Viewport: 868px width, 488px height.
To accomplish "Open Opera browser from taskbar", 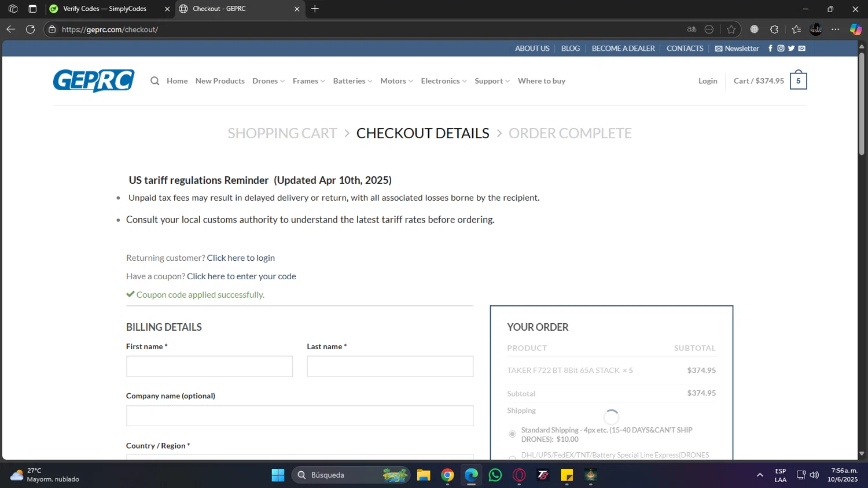I will [x=519, y=475].
